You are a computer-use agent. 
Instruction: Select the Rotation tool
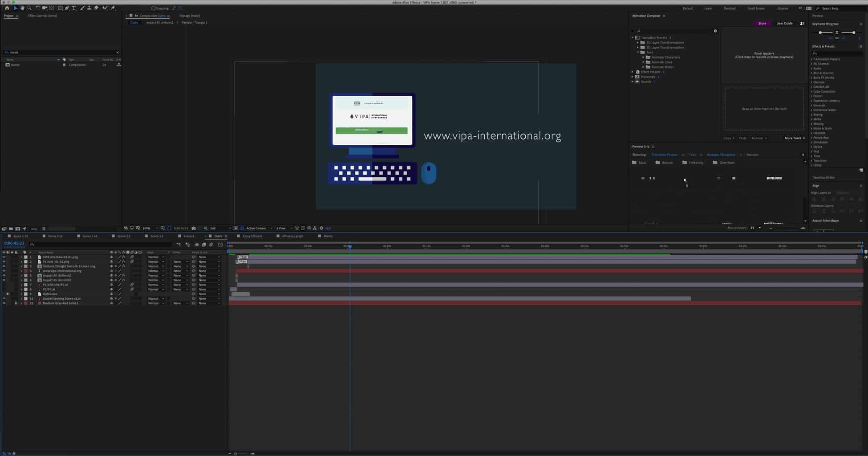[x=37, y=8]
